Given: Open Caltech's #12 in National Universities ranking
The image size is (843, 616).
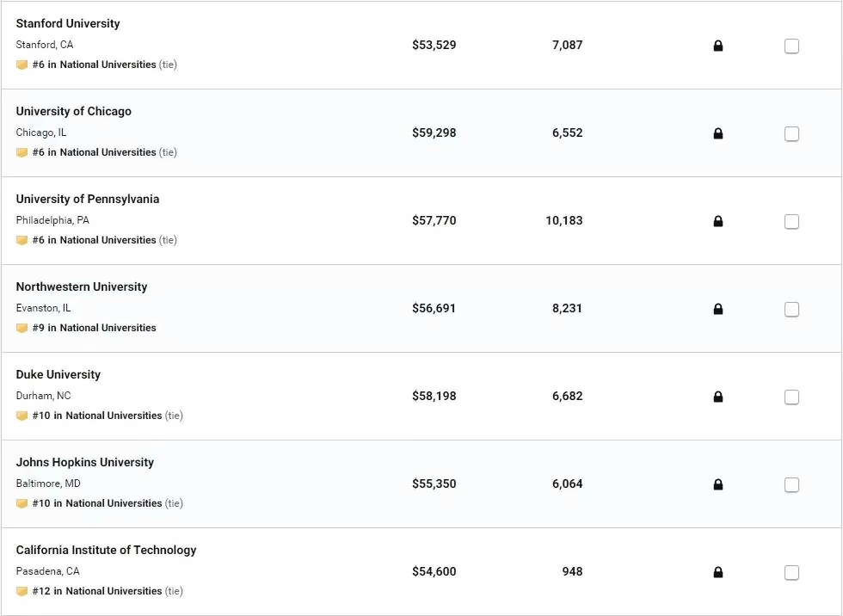Looking at the screenshot, I should coord(96,591).
